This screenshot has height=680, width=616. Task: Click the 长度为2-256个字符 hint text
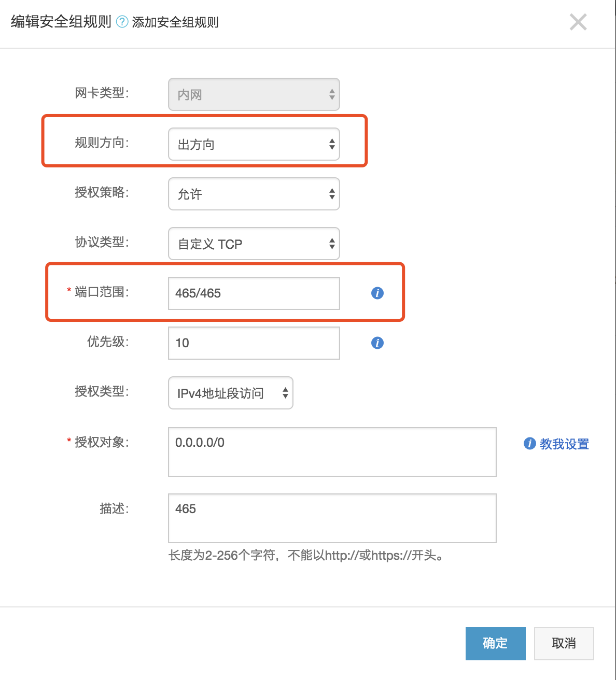click(306, 556)
